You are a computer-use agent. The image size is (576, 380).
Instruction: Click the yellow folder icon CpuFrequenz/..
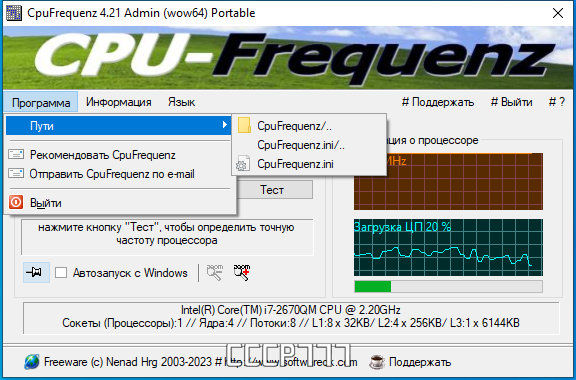[244, 125]
